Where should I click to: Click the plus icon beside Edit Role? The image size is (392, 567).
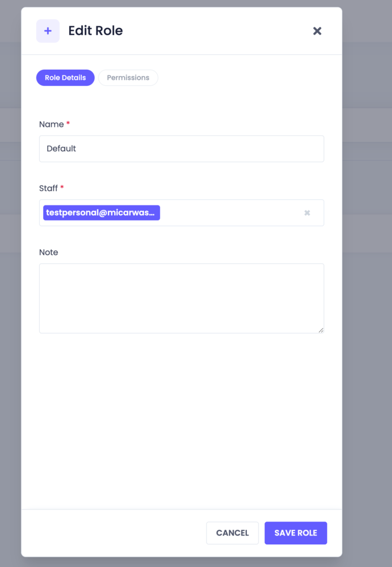click(48, 31)
